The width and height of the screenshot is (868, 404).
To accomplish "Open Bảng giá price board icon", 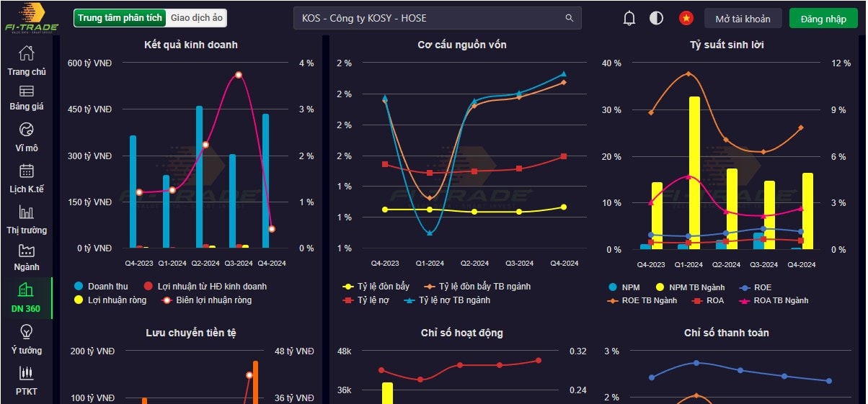I will 27,91.
